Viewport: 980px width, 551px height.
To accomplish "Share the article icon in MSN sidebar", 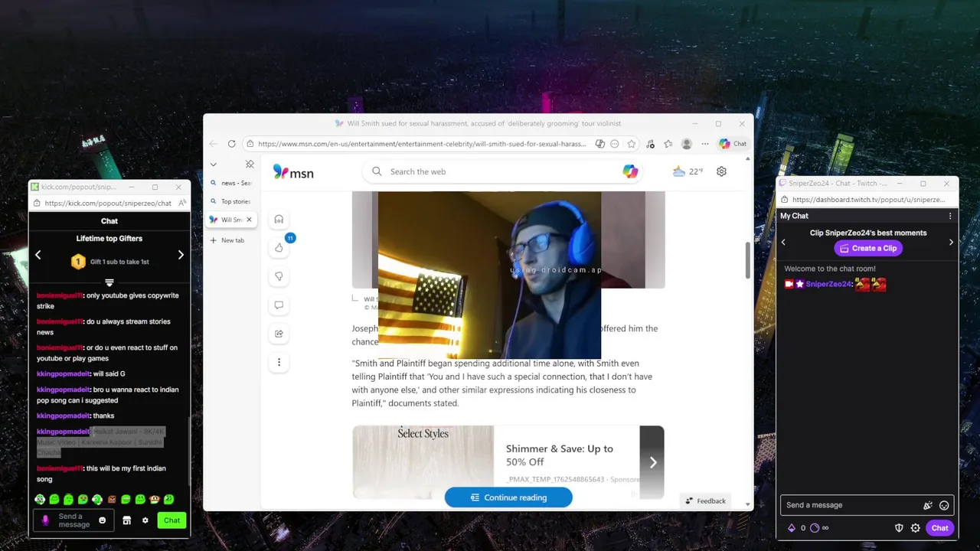I will point(279,334).
